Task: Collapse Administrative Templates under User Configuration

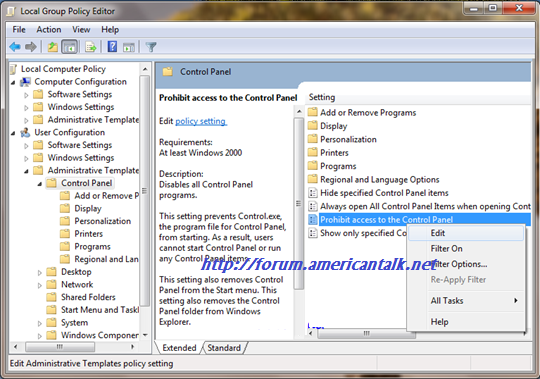Action: [x=26, y=171]
